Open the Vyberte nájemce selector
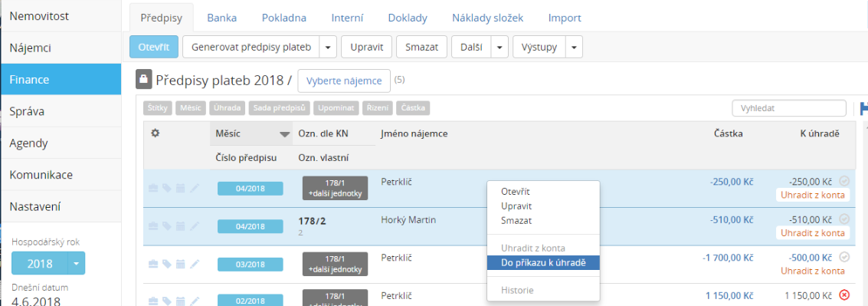Viewport: 868px width, 306px height. tap(344, 81)
